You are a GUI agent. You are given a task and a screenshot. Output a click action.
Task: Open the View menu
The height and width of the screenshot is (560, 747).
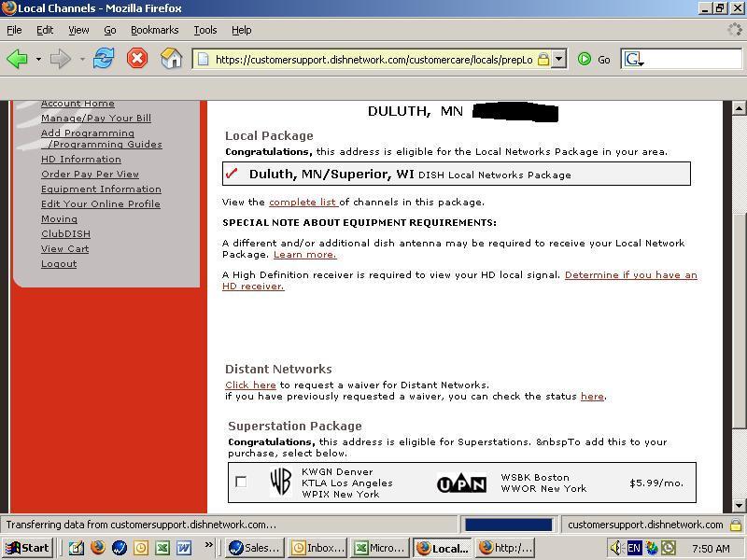pos(78,30)
